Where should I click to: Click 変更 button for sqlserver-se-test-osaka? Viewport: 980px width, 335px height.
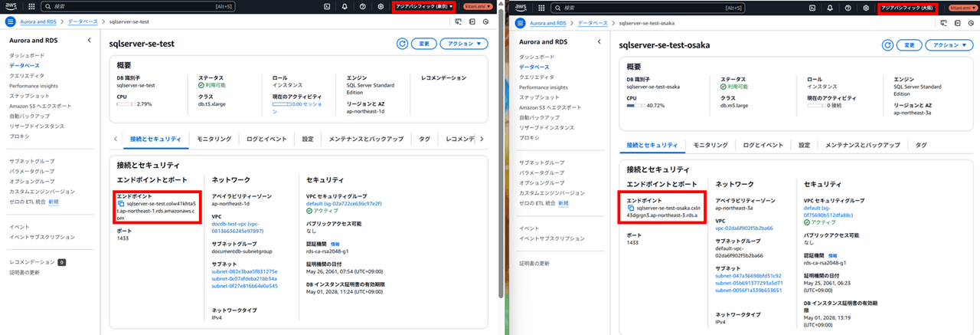click(x=909, y=45)
